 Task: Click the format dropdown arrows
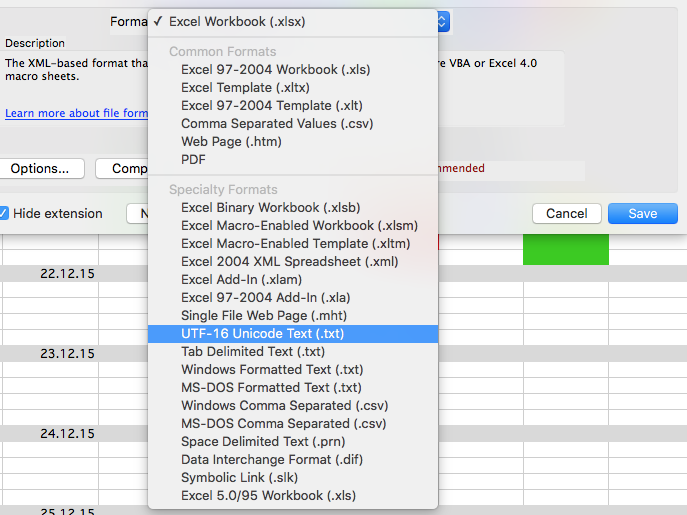click(443, 21)
